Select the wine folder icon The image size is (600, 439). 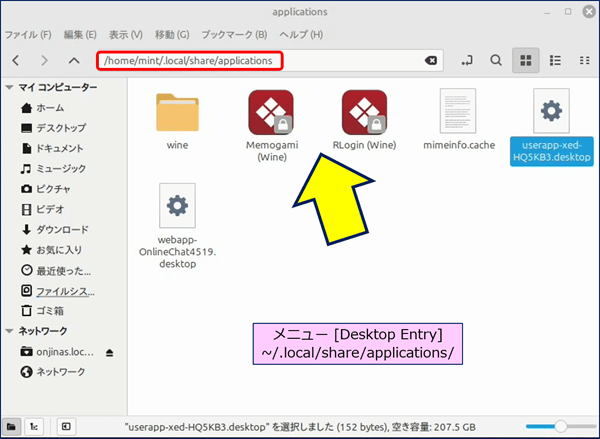(x=177, y=112)
